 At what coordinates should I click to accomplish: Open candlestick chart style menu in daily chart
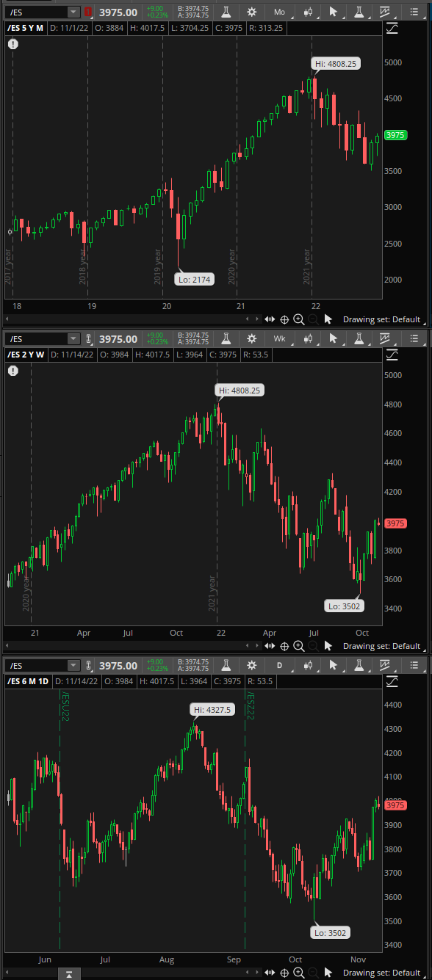[x=308, y=666]
